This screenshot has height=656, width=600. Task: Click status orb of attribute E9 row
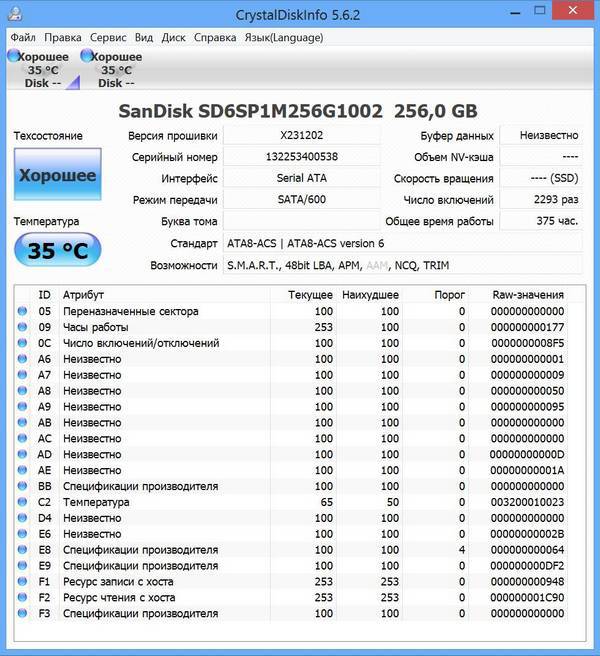23,565
